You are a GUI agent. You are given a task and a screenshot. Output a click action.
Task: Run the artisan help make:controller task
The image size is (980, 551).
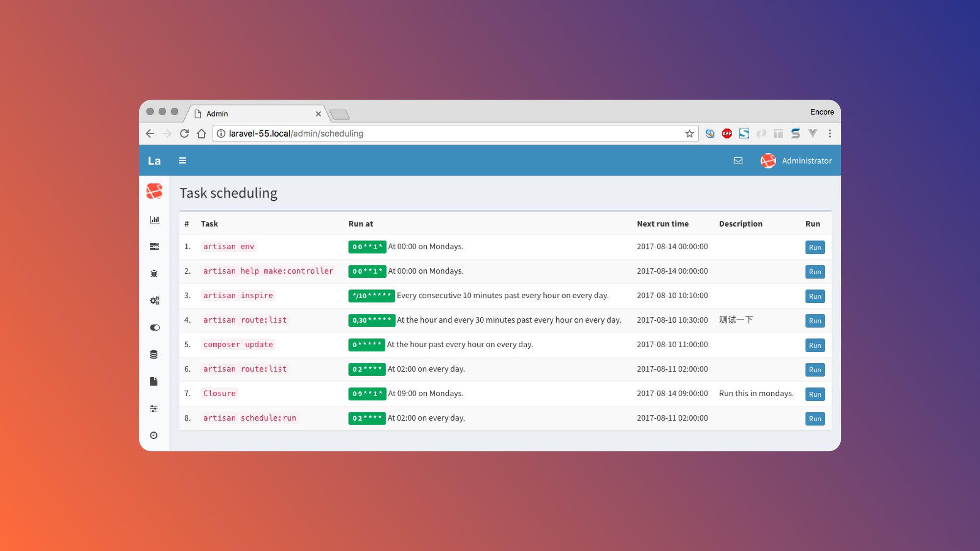815,272
